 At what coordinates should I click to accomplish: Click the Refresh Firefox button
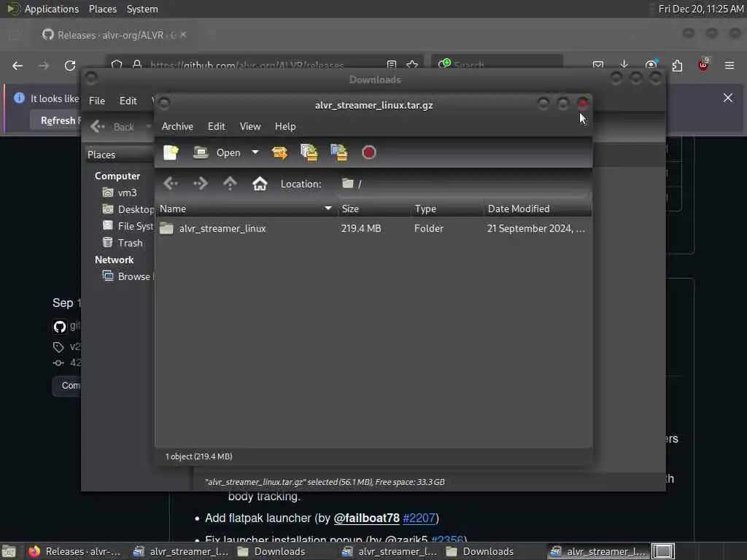(56, 120)
